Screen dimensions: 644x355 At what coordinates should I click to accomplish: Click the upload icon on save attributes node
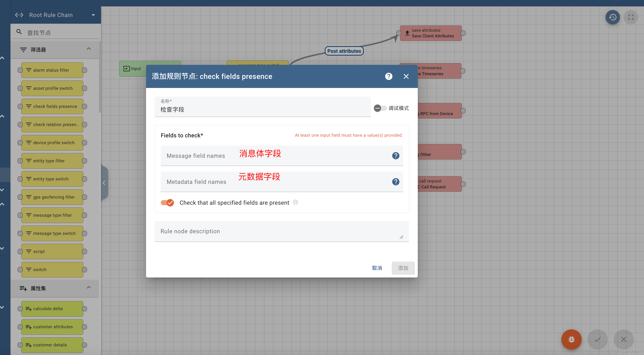pyautogui.click(x=407, y=33)
